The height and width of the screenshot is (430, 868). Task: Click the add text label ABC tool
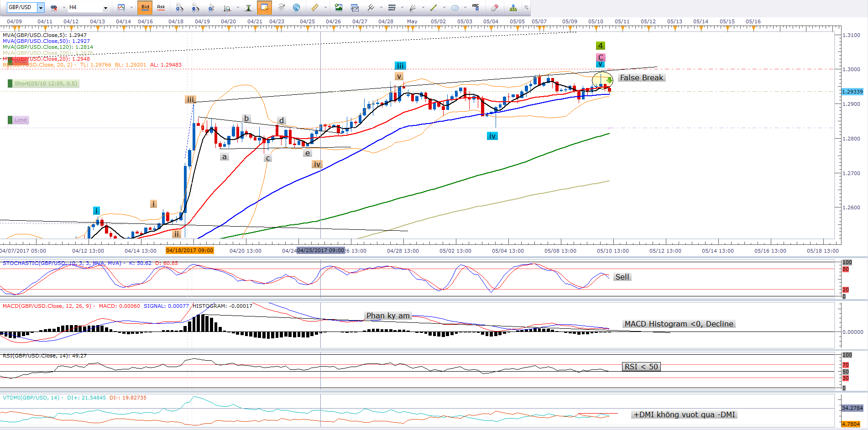[476, 7]
